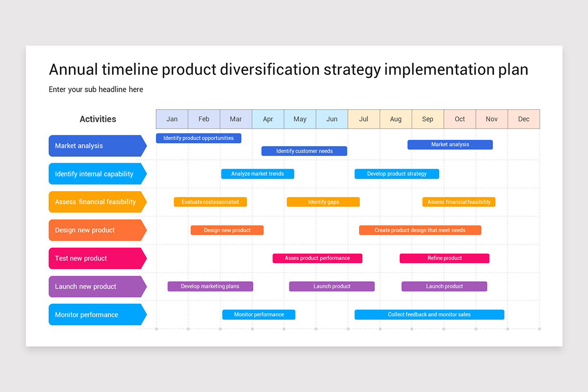Select the Jul month header

364,119
